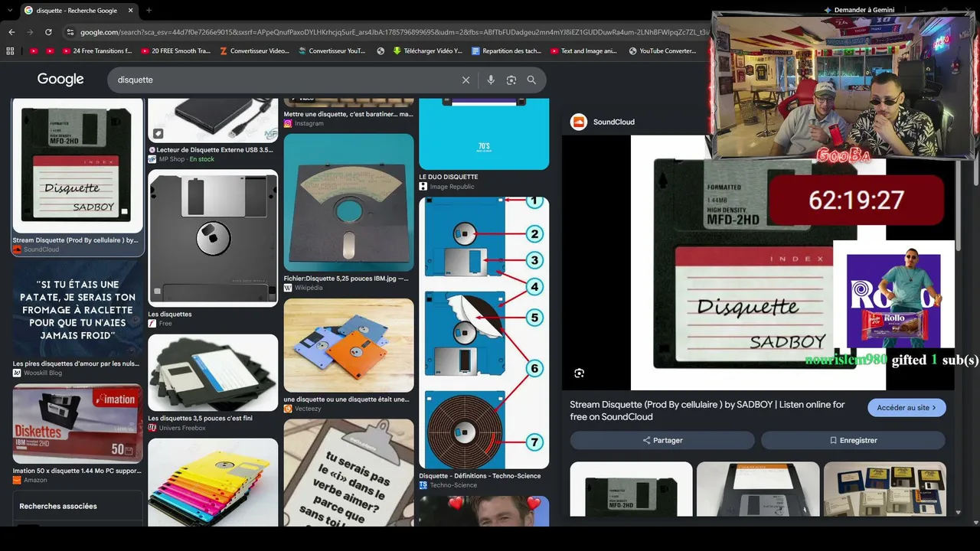
Task: Open the preview title 'Stream Disquette... by SADBOY'
Action: pyautogui.click(x=707, y=411)
